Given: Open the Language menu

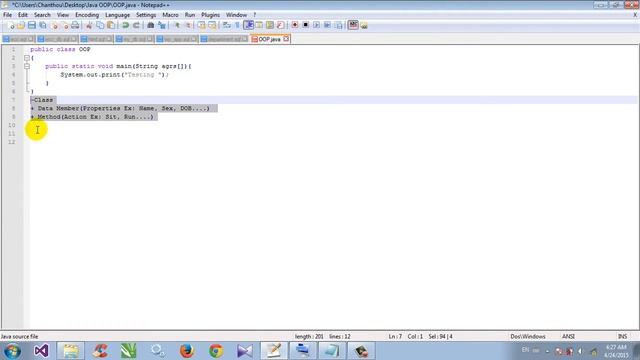Looking at the screenshot, I should (117, 15).
